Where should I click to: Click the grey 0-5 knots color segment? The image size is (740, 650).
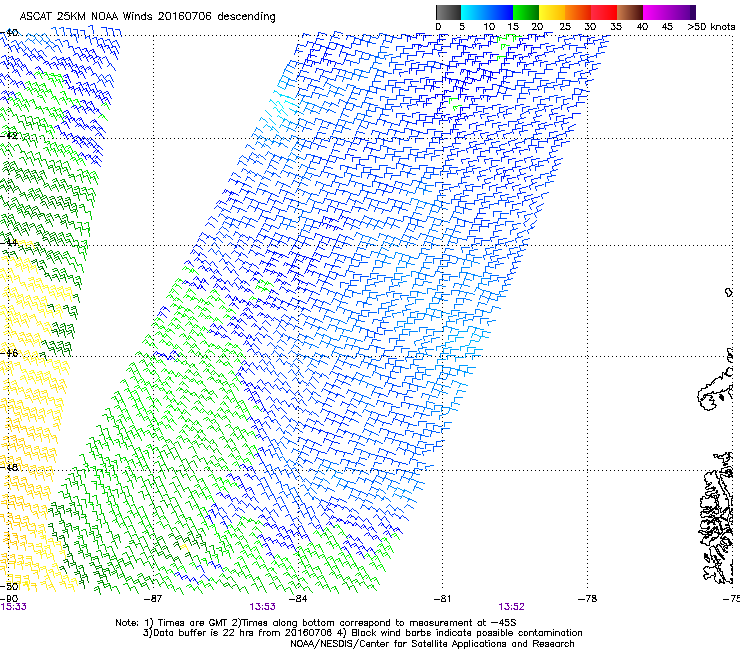[448, 12]
